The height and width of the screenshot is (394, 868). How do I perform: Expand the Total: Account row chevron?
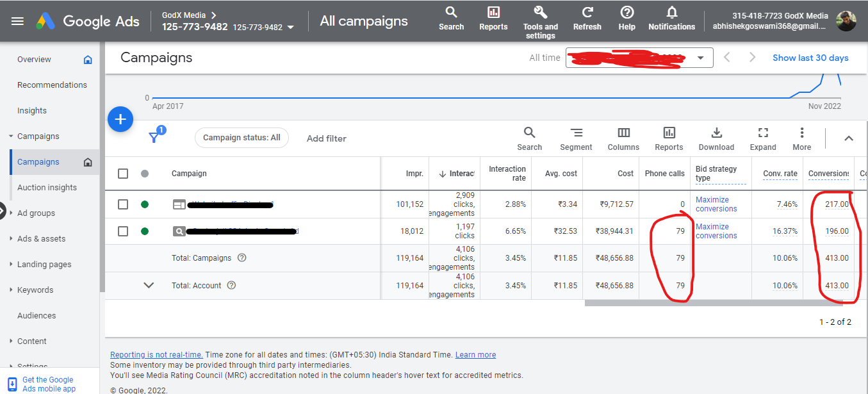149,286
